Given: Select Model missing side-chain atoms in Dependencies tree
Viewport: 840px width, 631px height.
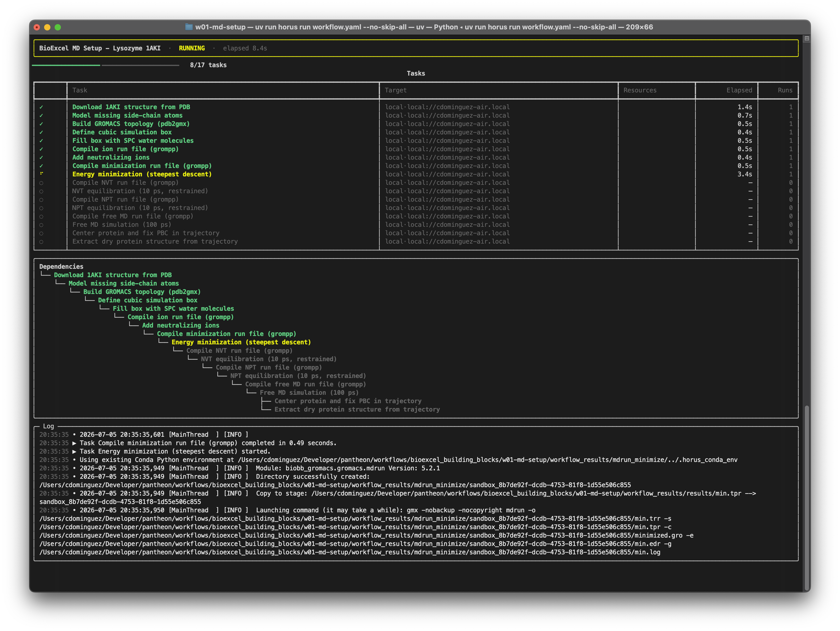Looking at the screenshot, I should coord(124,283).
